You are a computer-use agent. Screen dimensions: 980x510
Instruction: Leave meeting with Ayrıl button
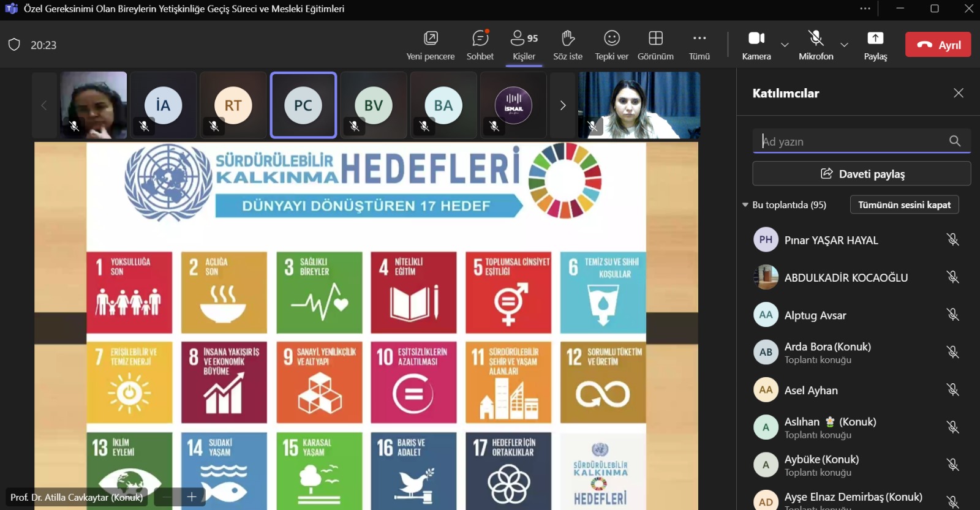pos(938,45)
